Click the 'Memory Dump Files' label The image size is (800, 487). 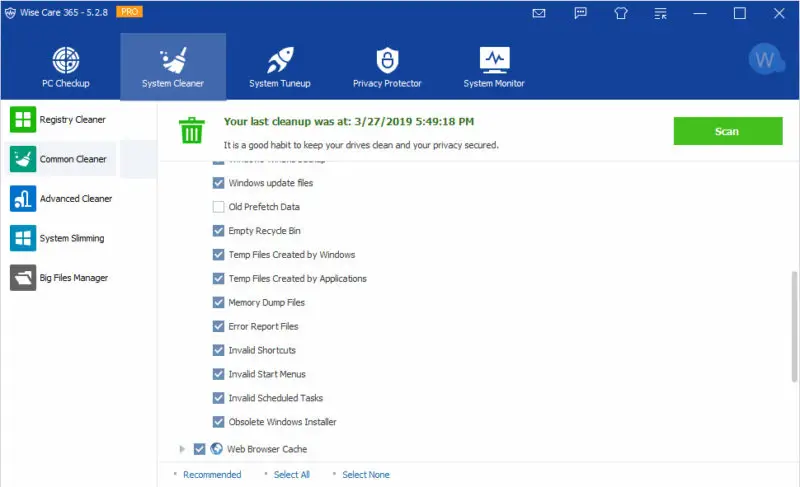(267, 302)
